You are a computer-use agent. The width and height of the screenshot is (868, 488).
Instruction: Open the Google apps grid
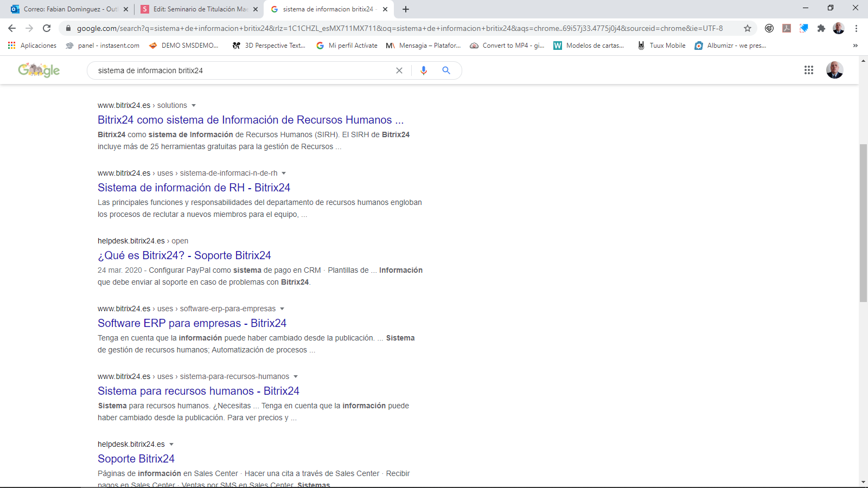809,70
